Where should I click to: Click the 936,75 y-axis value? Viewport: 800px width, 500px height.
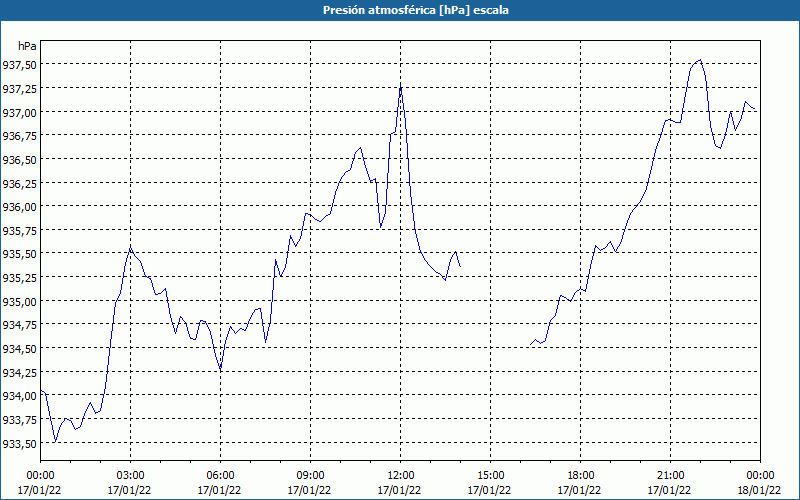[x=19, y=136]
